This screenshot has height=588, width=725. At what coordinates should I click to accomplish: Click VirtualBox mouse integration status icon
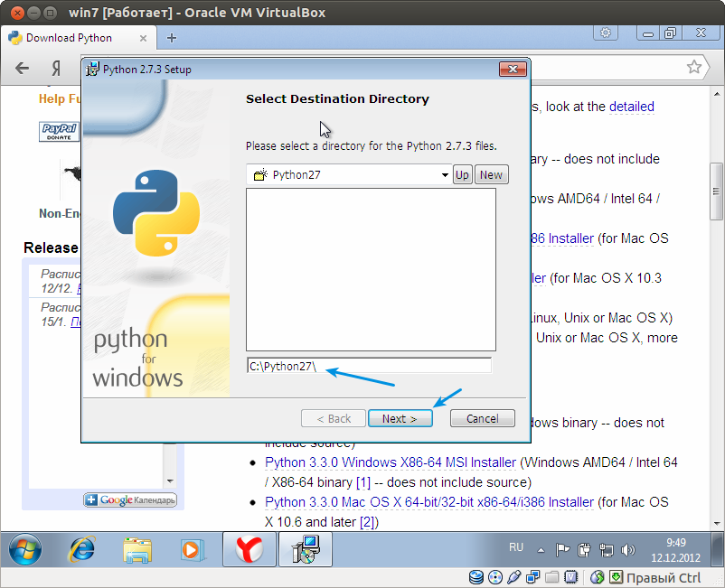pyautogui.click(x=598, y=577)
